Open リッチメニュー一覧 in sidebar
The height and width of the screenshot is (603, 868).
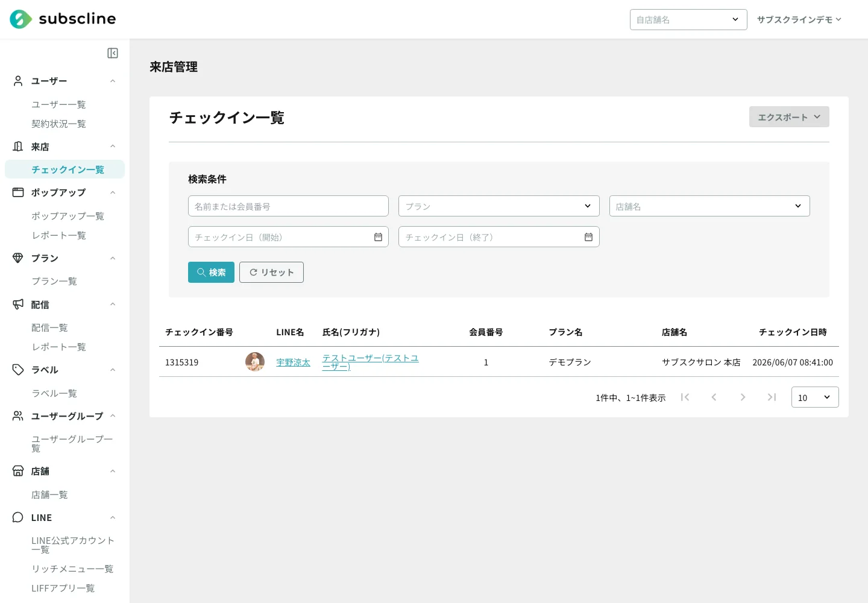pos(72,569)
